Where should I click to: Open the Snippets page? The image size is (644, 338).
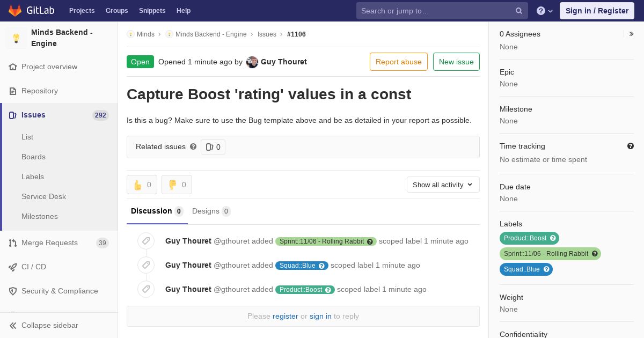coord(152,11)
